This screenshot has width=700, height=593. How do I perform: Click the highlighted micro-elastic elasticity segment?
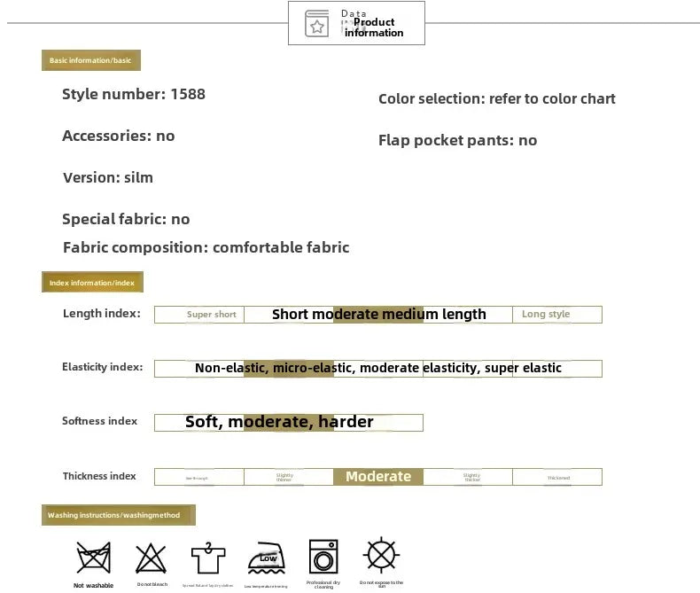(x=289, y=369)
